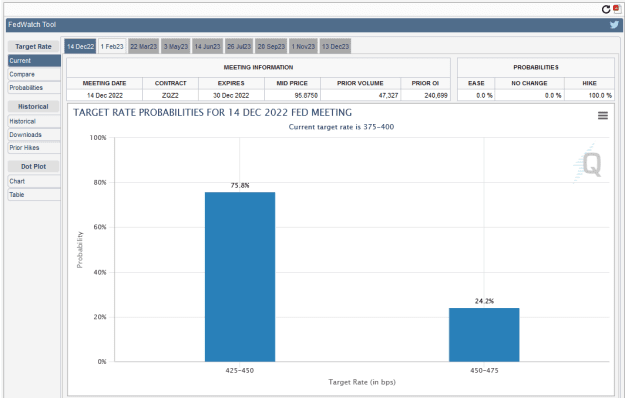Click the 240,699 prior OI value
Image resolution: width=625 pixels, height=398 pixels.
coord(436,95)
